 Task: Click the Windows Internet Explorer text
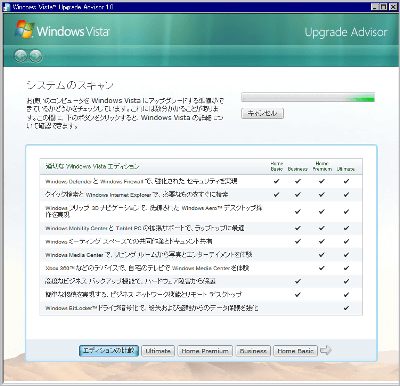pos(118,195)
